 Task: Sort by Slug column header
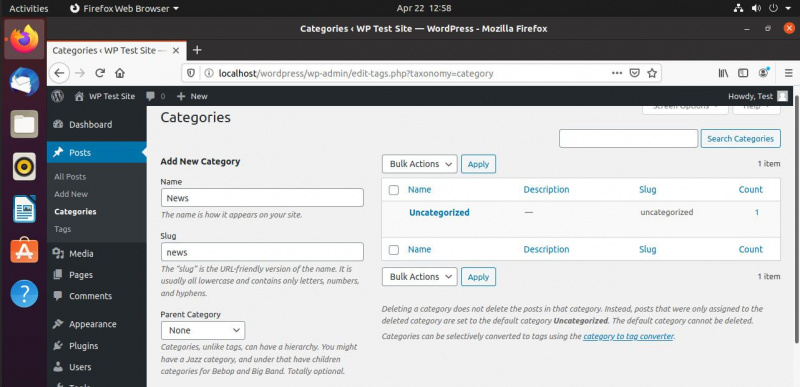(647, 189)
